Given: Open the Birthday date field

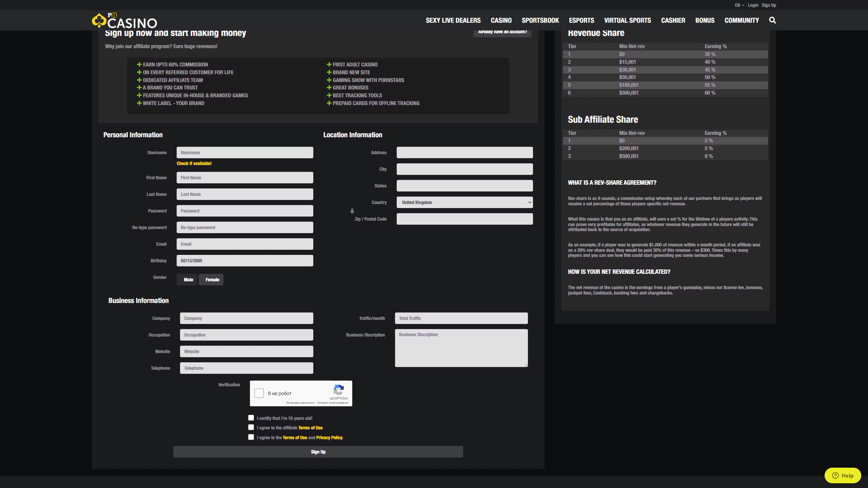Looking at the screenshot, I should pos(244,261).
